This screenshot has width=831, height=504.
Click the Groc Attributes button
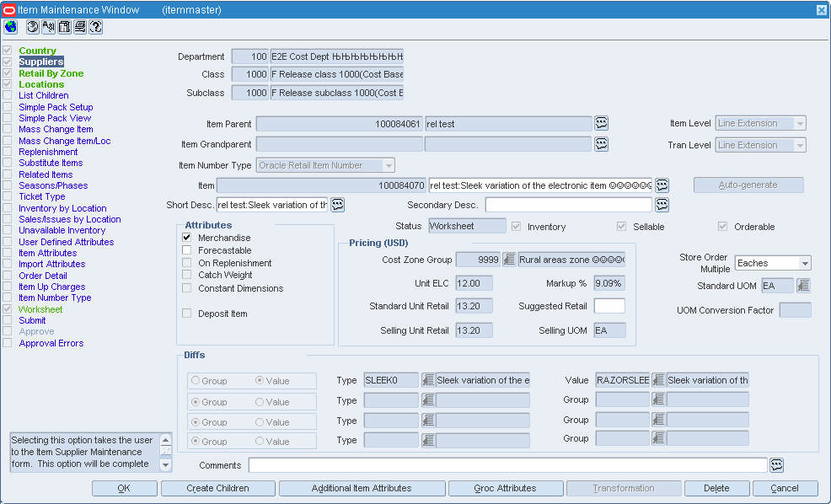click(x=506, y=488)
